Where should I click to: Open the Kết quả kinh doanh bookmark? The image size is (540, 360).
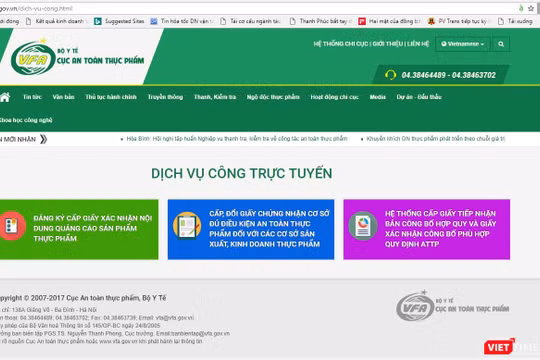(x=56, y=21)
